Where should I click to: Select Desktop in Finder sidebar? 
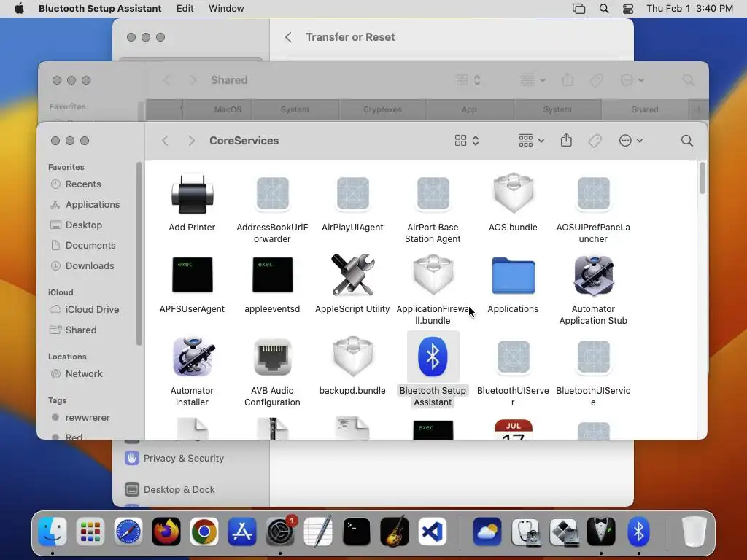(84, 225)
